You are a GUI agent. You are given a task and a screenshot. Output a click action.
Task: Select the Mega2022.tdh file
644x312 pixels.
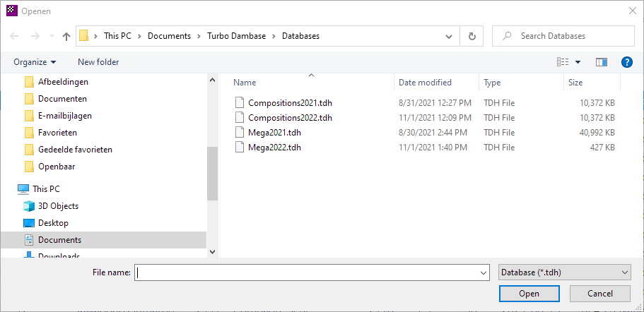pyautogui.click(x=275, y=148)
